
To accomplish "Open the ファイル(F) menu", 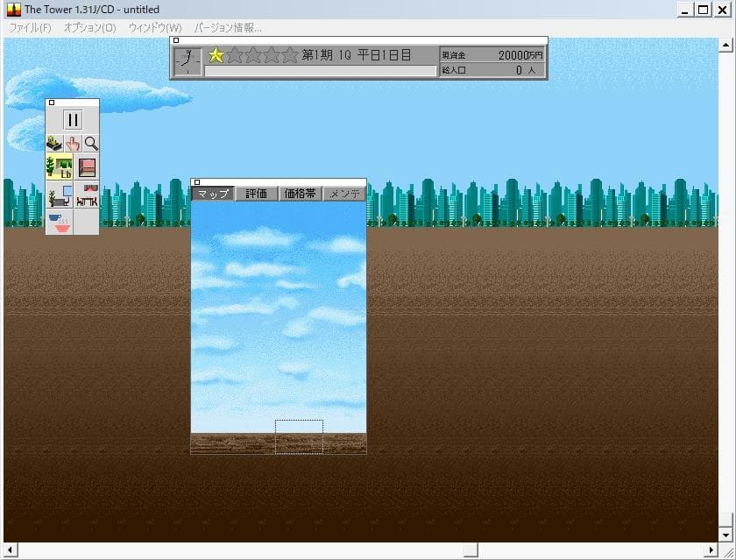I will click(x=30, y=28).
